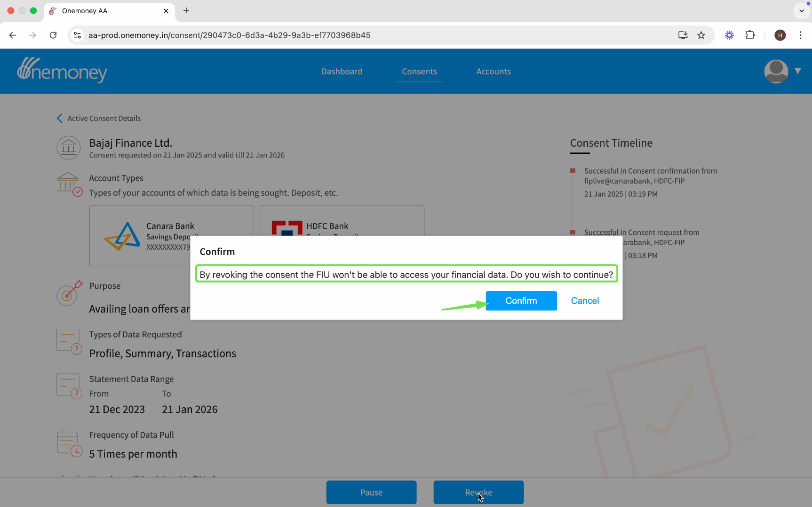Click the 21 Jan 2026 to date
812x507 pixels.
[x=190, y=410]
